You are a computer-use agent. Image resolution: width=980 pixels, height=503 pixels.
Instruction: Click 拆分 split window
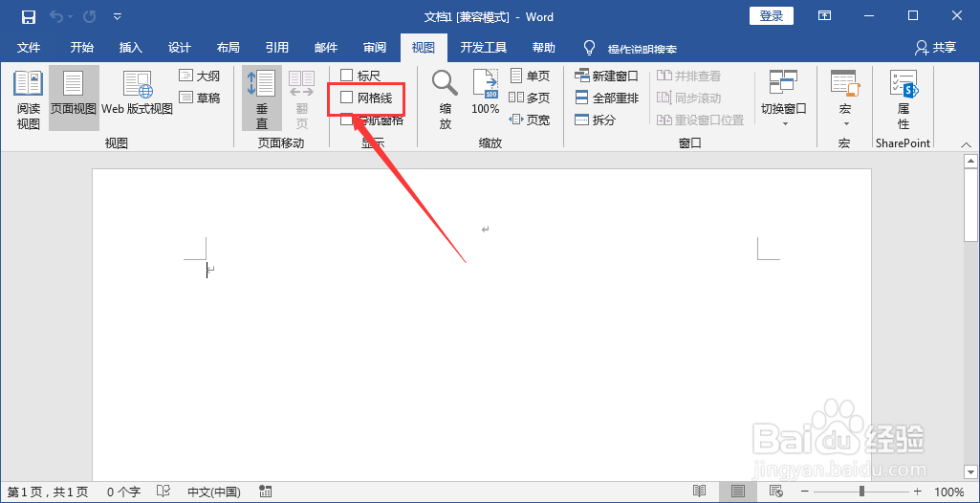[596, 120]
